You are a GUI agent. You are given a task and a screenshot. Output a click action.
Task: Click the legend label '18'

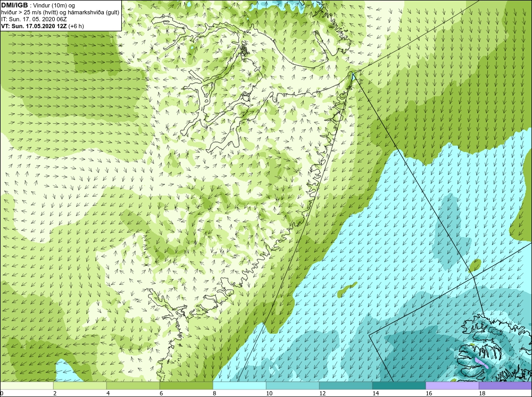[482, 393]
